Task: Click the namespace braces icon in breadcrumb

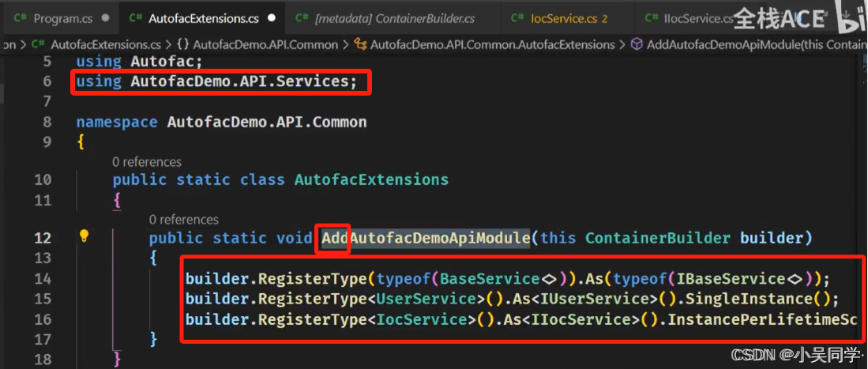Action: pos(184,44)
